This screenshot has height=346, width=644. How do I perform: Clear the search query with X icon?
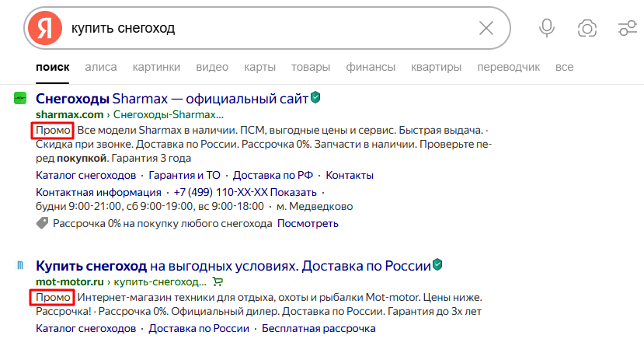point(486,29)
